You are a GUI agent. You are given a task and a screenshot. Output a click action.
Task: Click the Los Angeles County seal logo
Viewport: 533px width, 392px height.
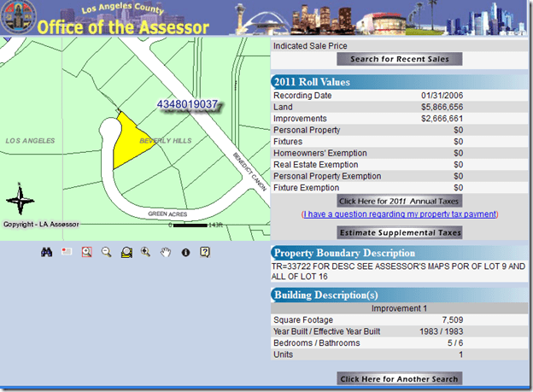pos(17,18)
